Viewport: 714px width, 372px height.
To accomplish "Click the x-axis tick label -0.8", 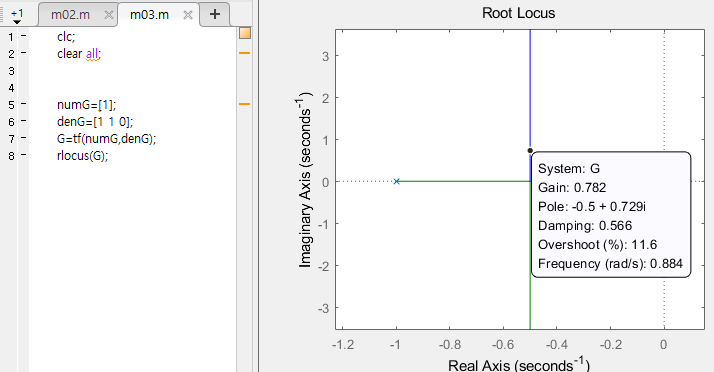I will (449, 345).
